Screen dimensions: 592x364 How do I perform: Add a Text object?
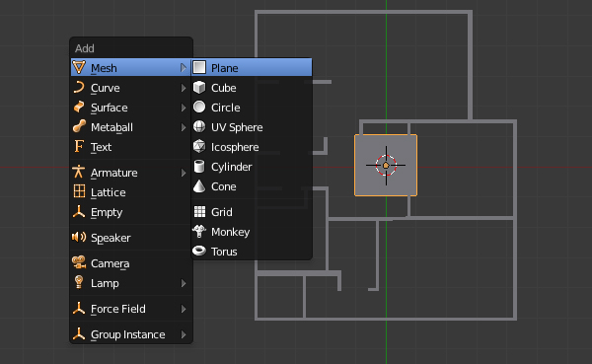coord(131,147)
